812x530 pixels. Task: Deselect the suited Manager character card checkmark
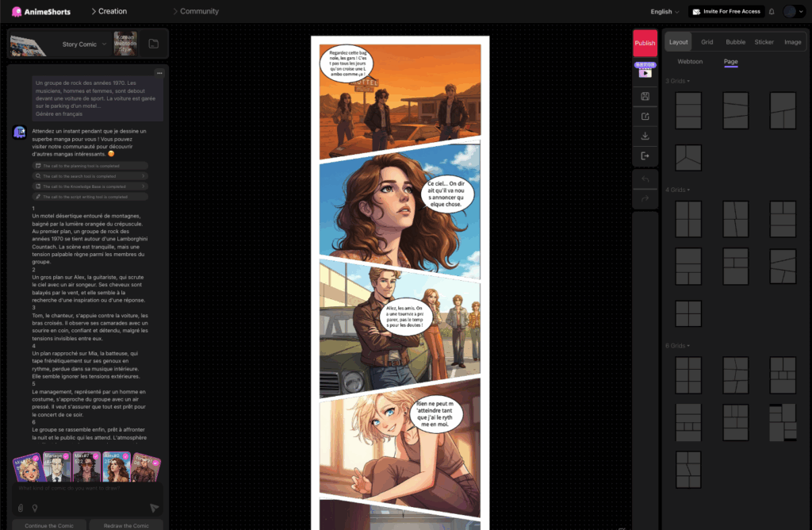67,457
